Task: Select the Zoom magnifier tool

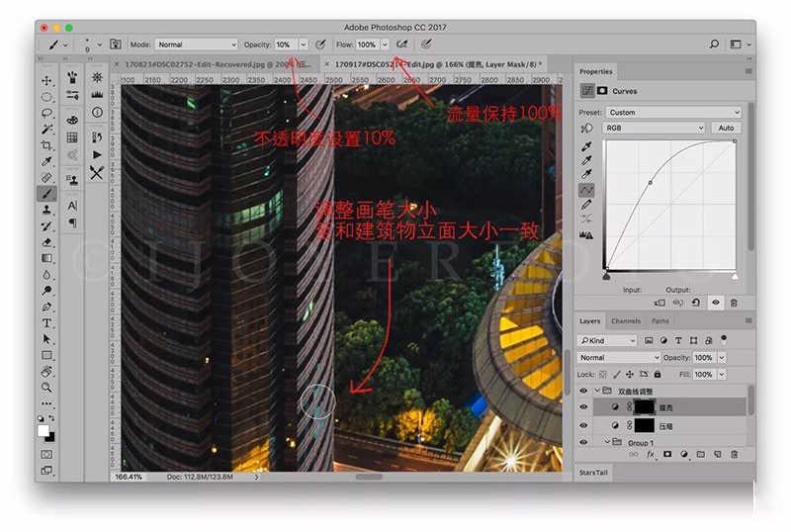Action: [x=46, y=387]
